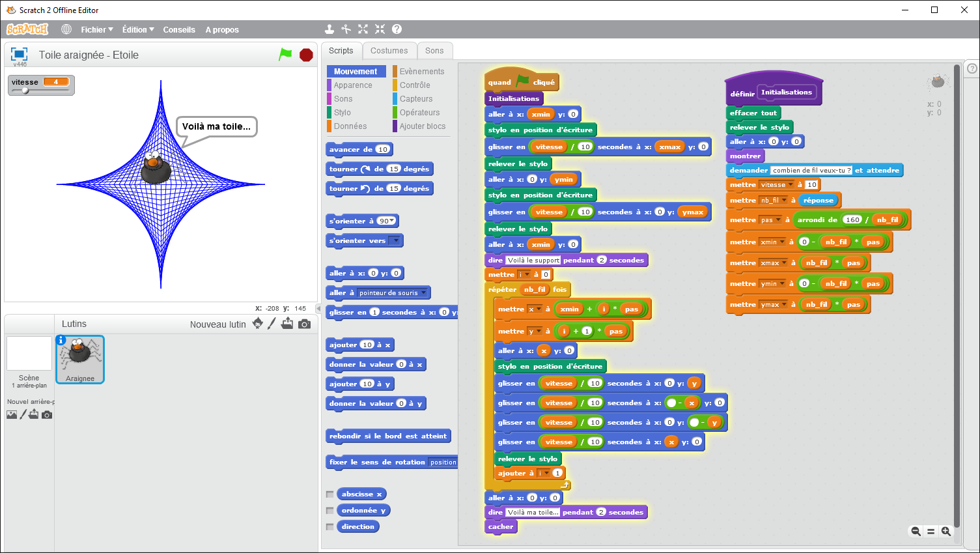Image resolution: width=980 pixels, height=553 pixels.
Task: Enable the 'abscisse x' stage monitor checkbox
Action: point(330,494)
